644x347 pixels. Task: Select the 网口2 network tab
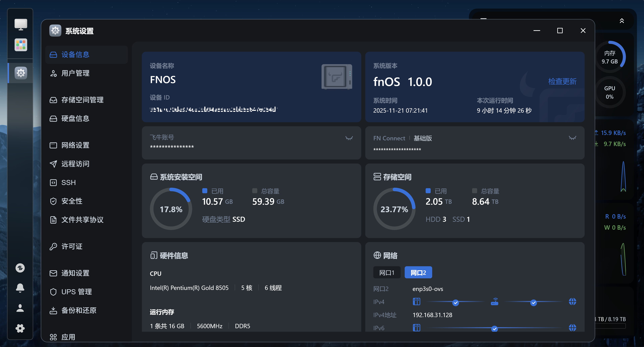coord(418,272)
